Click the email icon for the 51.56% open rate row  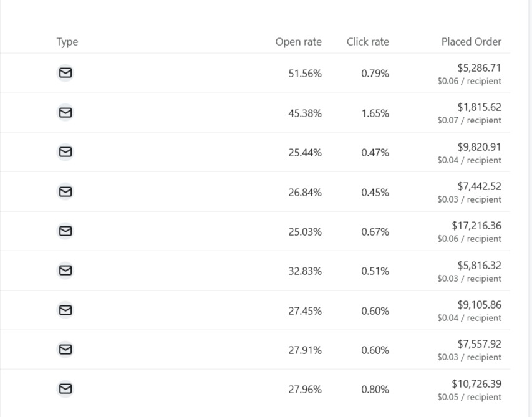point(65,73)
